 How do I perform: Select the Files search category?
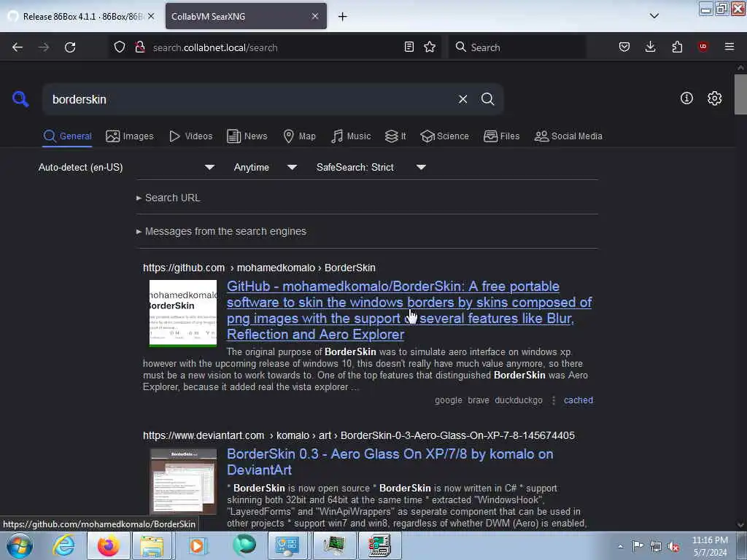pyautogui.click(x=501, y=136)
